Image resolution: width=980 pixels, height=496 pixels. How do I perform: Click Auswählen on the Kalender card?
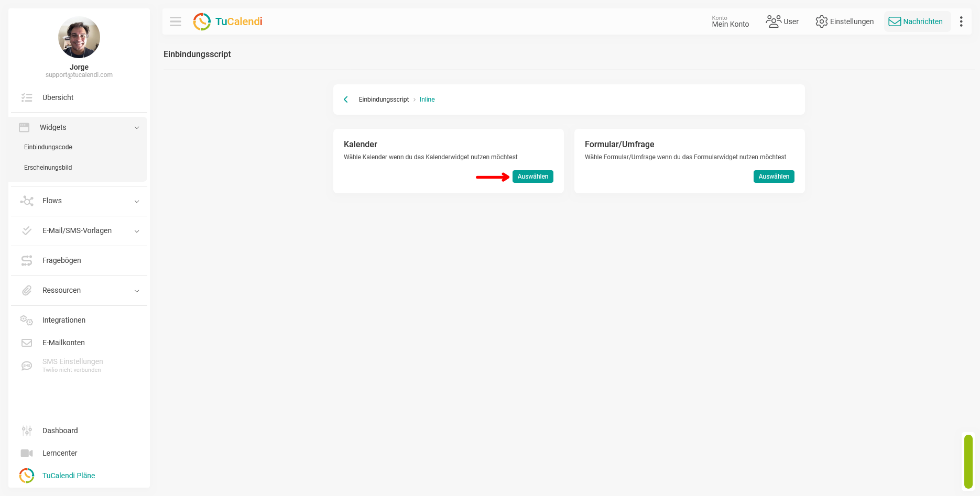tap(533, 177)
